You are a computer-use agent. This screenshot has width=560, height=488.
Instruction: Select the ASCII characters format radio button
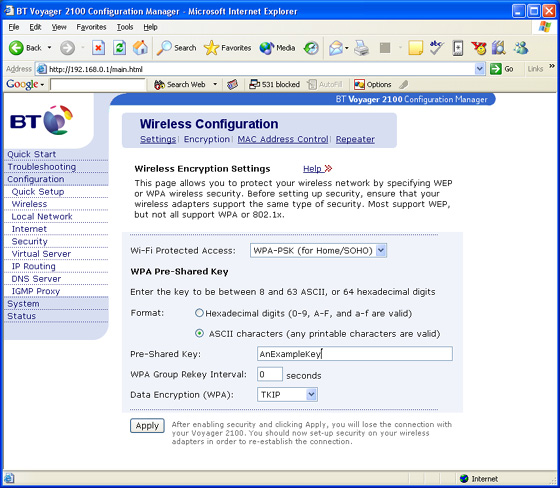[199, 334]
